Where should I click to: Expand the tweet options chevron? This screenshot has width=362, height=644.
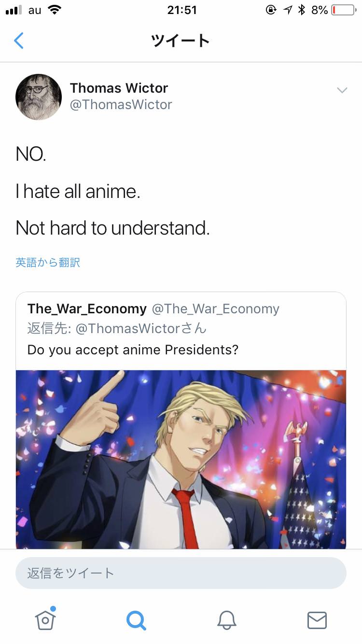342,90
